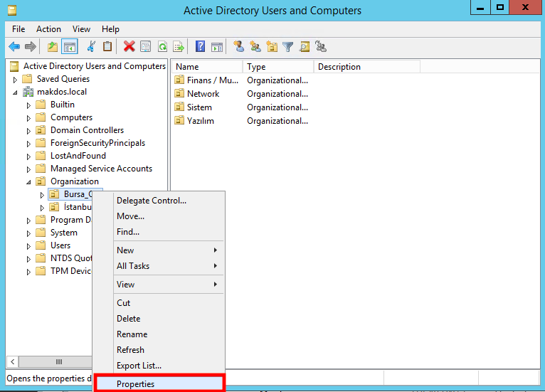
Task: Open the File menu
Action: (x=18, y=29)
